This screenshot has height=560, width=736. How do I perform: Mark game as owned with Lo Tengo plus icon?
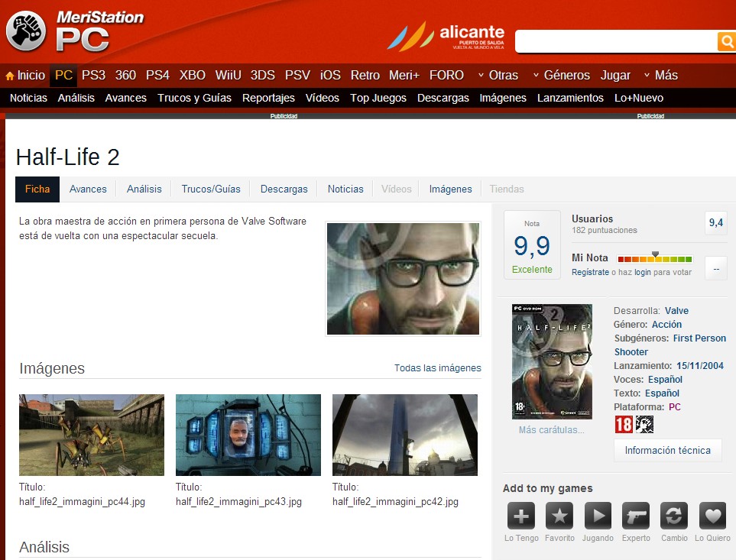pyautogui.click(x=521, y=516)
